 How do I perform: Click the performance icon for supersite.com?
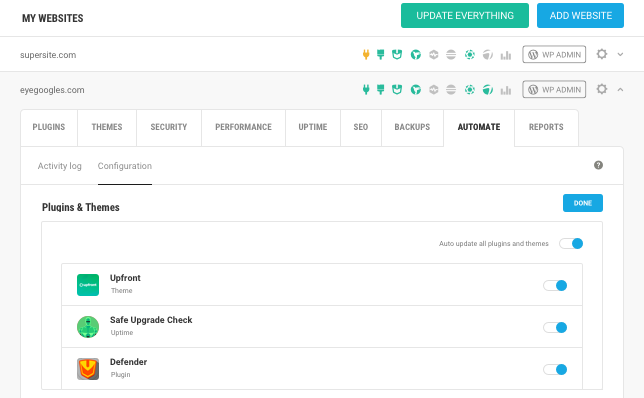click(416, 54)
